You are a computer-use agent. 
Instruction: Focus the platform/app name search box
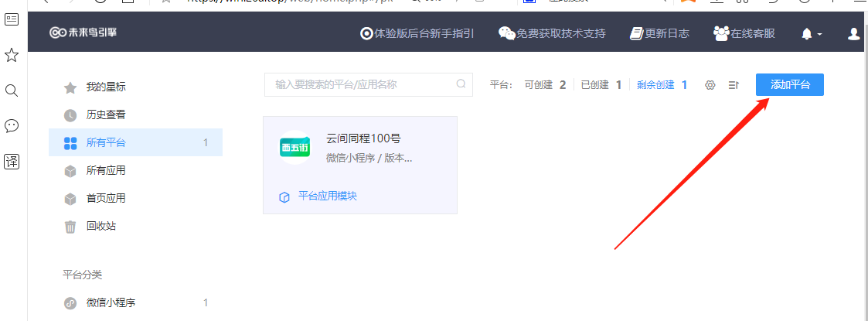369,85
